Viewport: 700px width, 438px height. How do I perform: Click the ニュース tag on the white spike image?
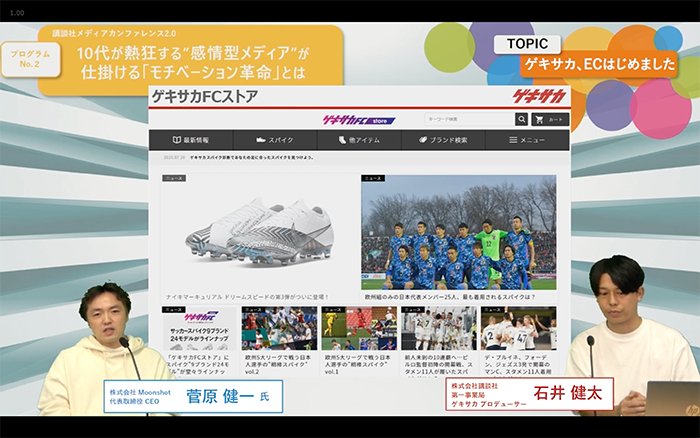(174, 178)
